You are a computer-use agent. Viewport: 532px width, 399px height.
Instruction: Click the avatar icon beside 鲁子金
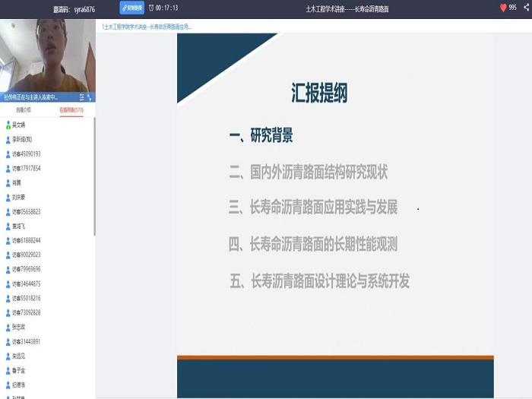coord(8,370)
